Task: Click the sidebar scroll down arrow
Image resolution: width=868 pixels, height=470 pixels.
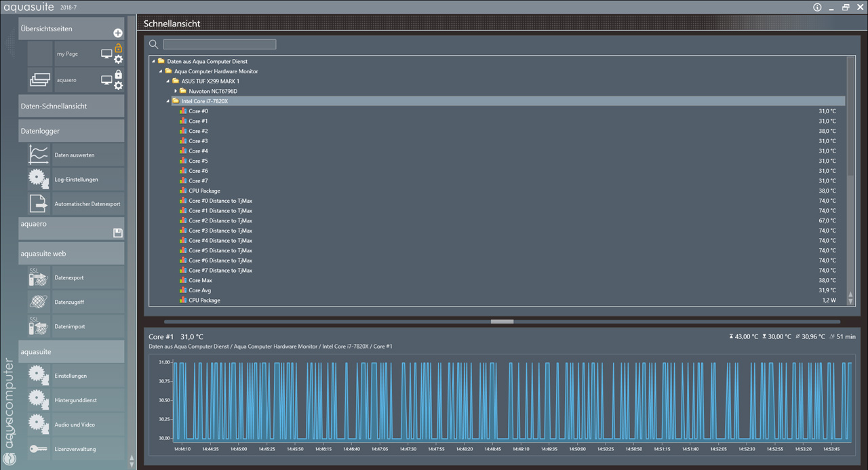Action: 132,465
